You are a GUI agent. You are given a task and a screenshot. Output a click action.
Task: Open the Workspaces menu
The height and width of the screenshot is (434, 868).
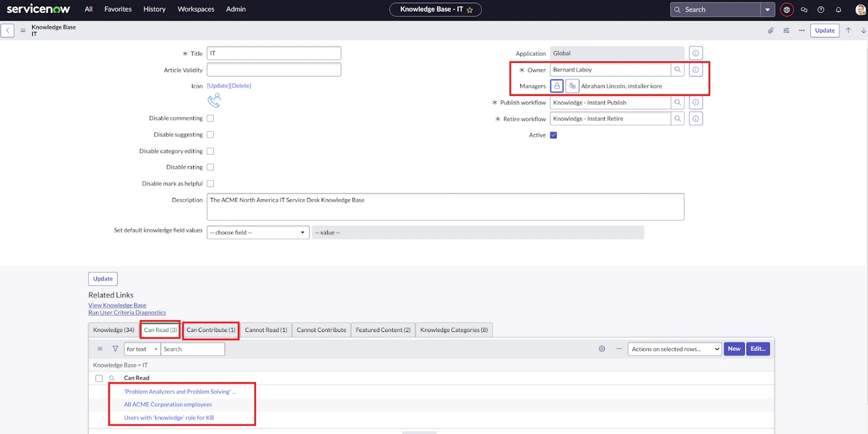(x=196, y=9)
